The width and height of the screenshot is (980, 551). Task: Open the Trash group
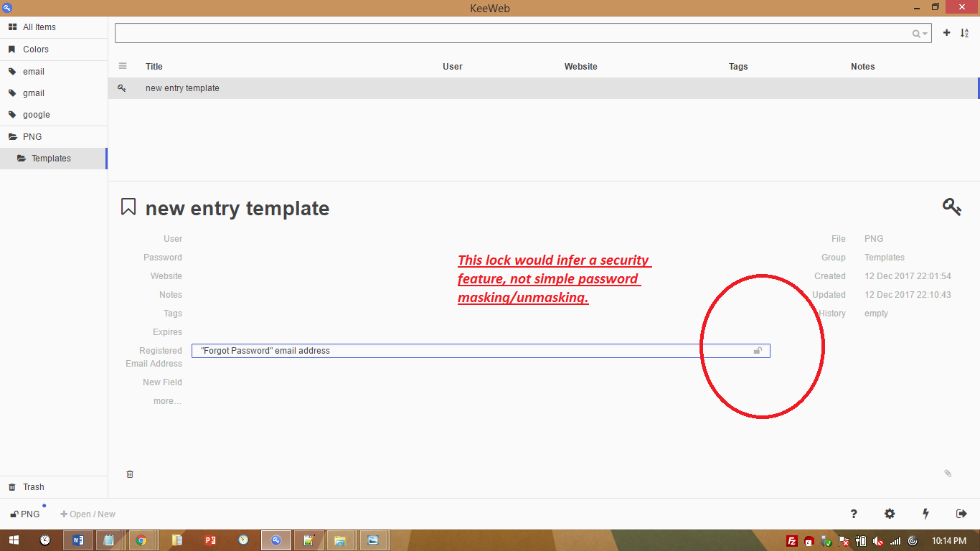(32, 486)
